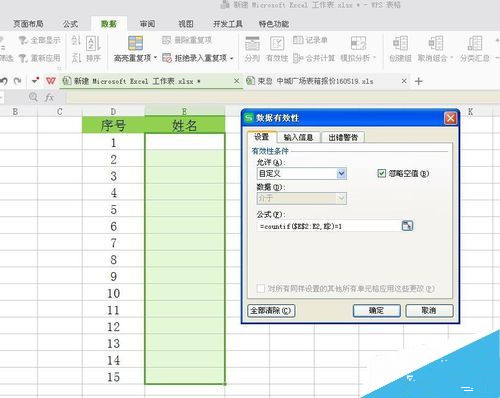The width and height of the screenshot is (500, 398).
Task: Select column D header
Action: tap(114, 111)
